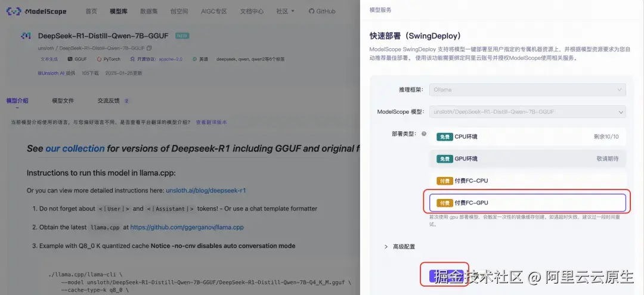Click the help icon next to 部署类型
This screenshot has width=644, height=295.
tap(424, 133)
